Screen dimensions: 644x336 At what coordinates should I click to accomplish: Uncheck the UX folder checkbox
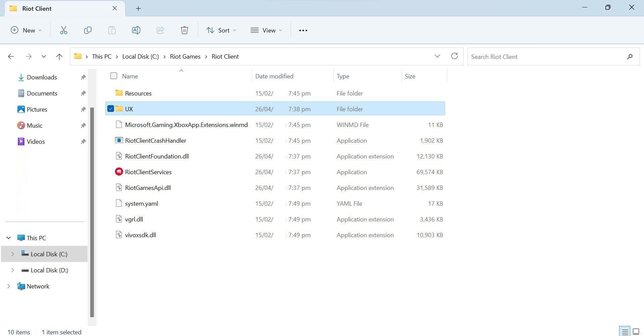click(x=111, y=109)
